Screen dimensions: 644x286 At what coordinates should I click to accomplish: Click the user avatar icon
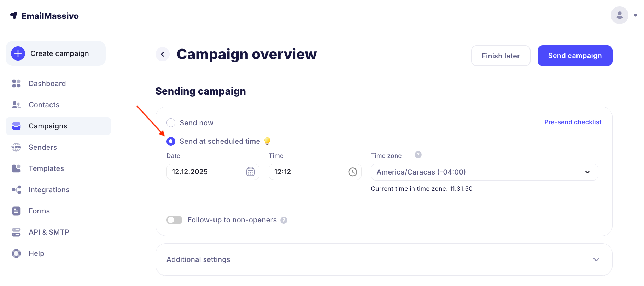tap(619, 15)
